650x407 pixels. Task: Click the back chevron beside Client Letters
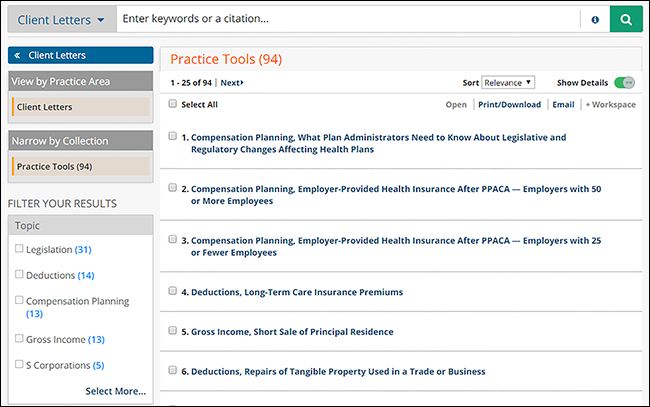[x=17, y=56]
